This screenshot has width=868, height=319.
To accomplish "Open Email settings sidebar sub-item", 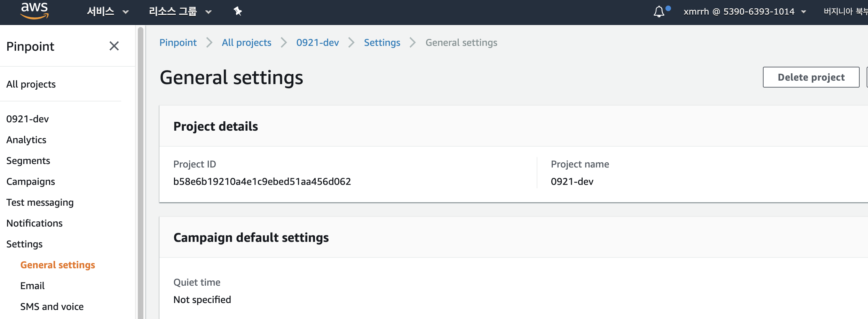I will [32, 286].
